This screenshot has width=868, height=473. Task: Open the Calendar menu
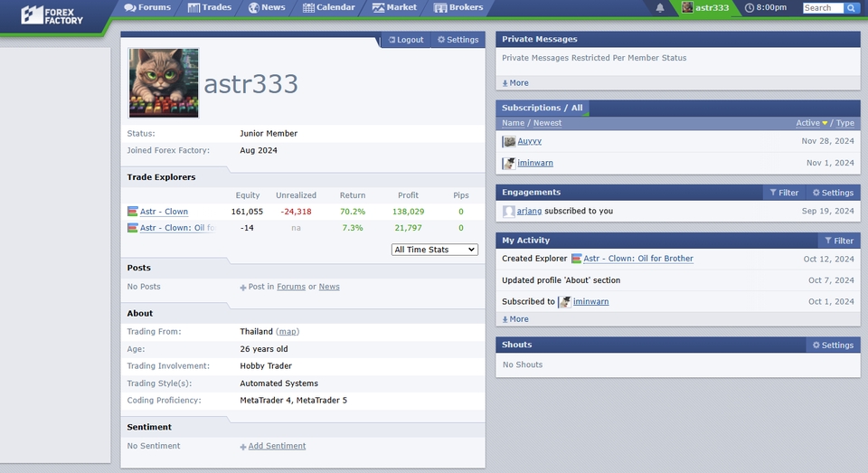coord(329,7)
